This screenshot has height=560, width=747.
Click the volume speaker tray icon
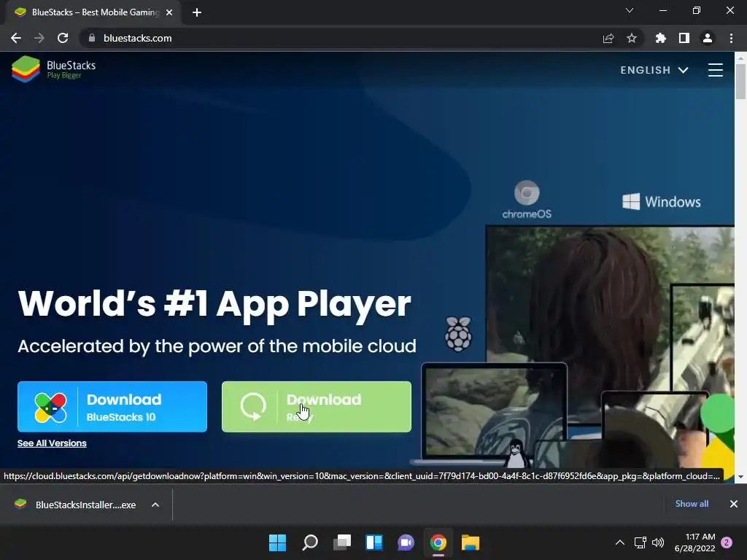coord(658,542)
